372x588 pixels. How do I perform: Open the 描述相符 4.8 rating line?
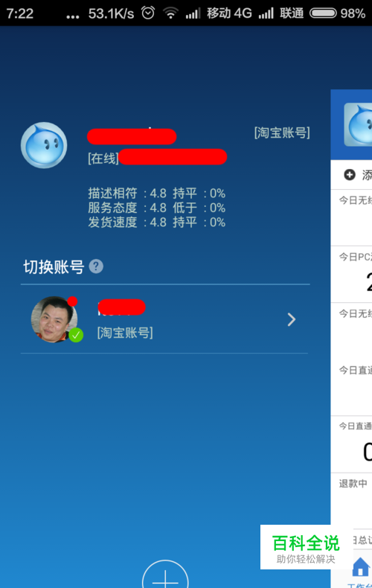pos(157,194)
